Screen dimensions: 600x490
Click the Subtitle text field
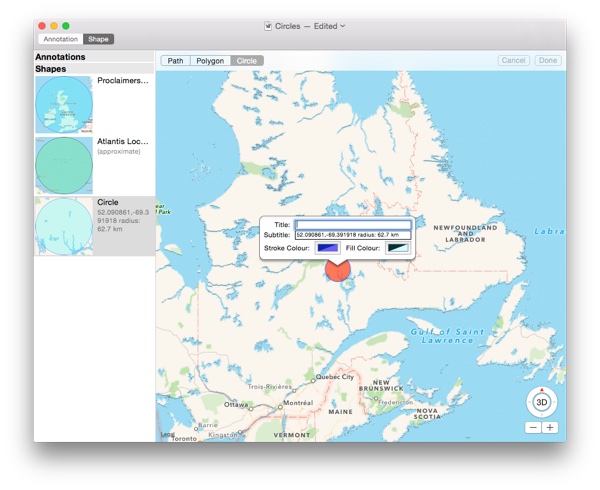(352, 235)
